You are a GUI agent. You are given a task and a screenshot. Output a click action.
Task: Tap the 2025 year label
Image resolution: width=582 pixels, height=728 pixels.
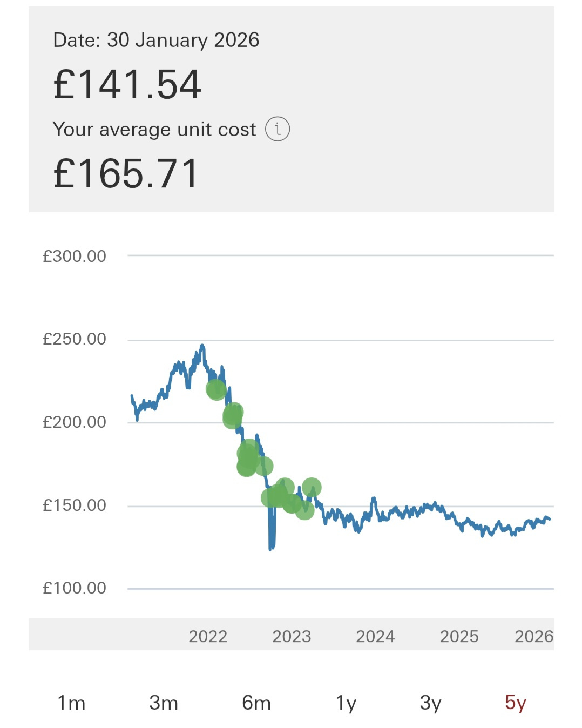pos(459,636)
